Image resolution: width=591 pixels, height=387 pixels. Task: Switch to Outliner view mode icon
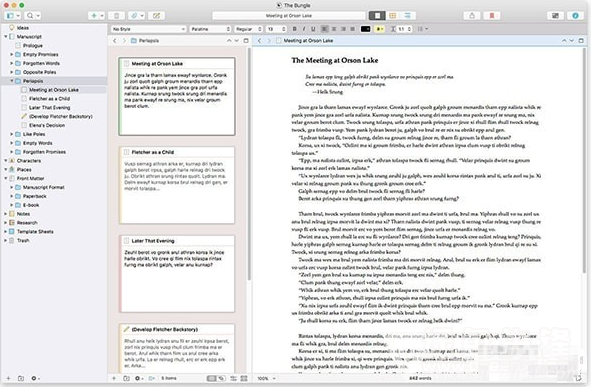[x=407, y=15]
